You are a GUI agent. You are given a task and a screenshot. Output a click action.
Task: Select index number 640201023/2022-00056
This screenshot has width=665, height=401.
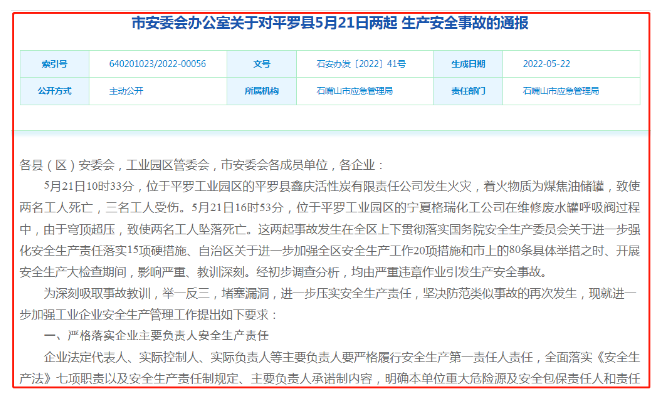156,63
